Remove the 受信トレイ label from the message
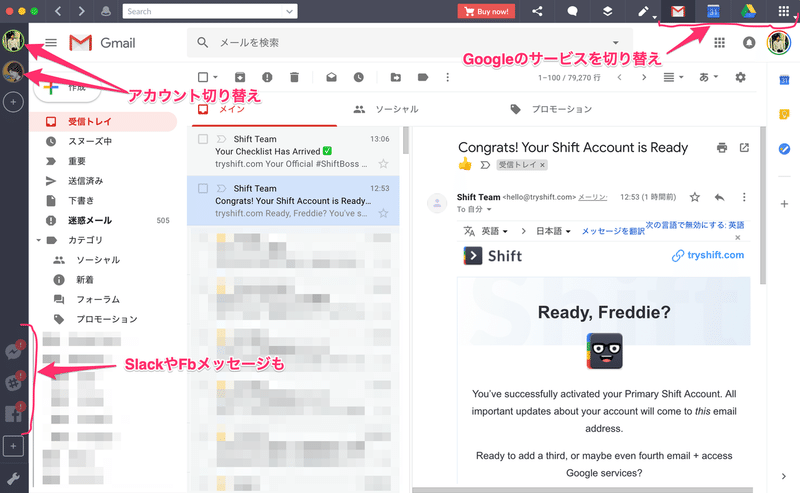The width and height of the screenshot is (800, 493). (x=542, y=165)
